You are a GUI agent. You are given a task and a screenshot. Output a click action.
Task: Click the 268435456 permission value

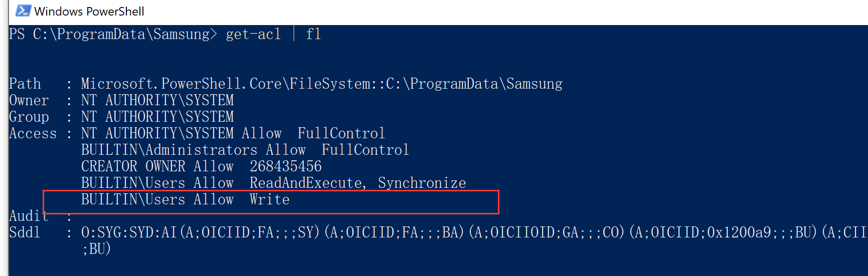pos(286,166)
